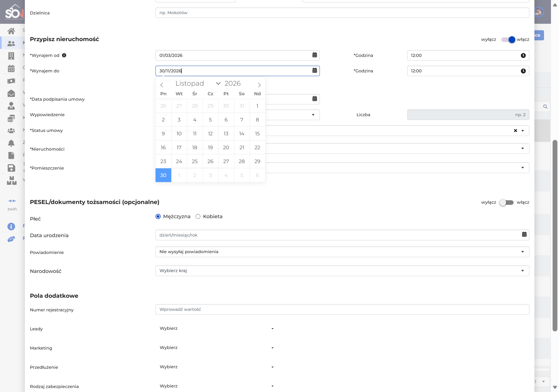Toggle the Przypisz nieruchomość switch

[x=508, y=40]
